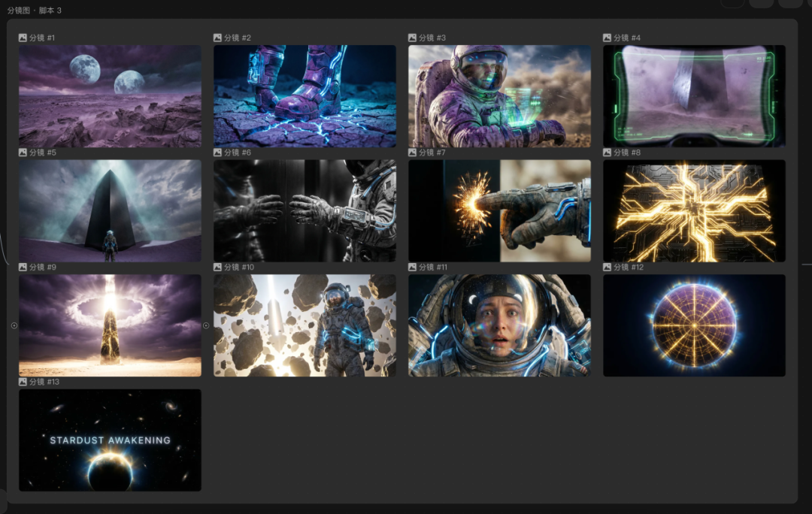The height and width of the screenshot is (514, 812).
Task: Click the left connector handle of shot #9
Action: click(x=14, y=325)
